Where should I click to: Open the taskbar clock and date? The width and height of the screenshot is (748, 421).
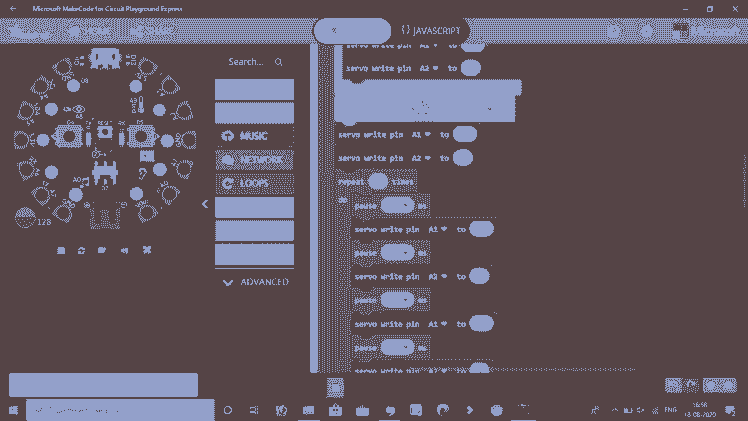(700, 410)
